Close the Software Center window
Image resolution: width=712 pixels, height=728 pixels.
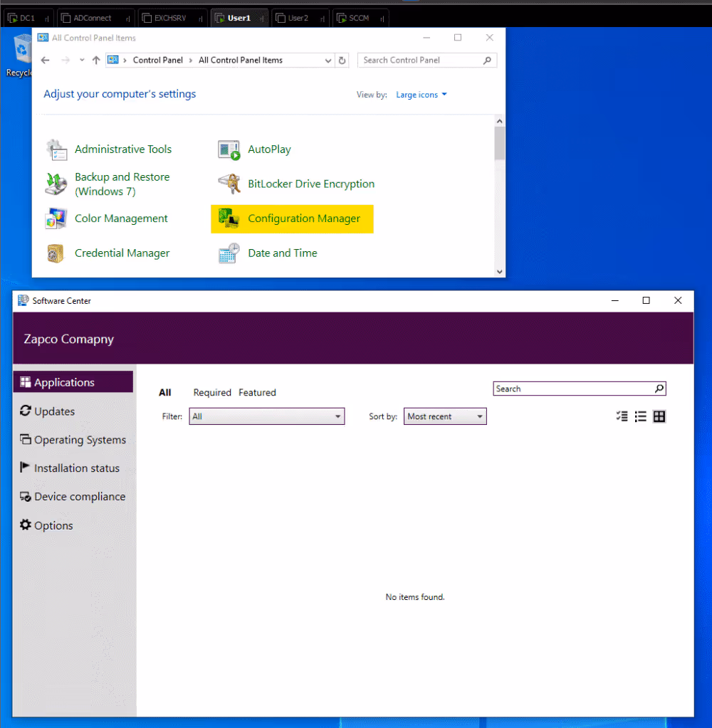pyautogui.click(x=678, y=301)
